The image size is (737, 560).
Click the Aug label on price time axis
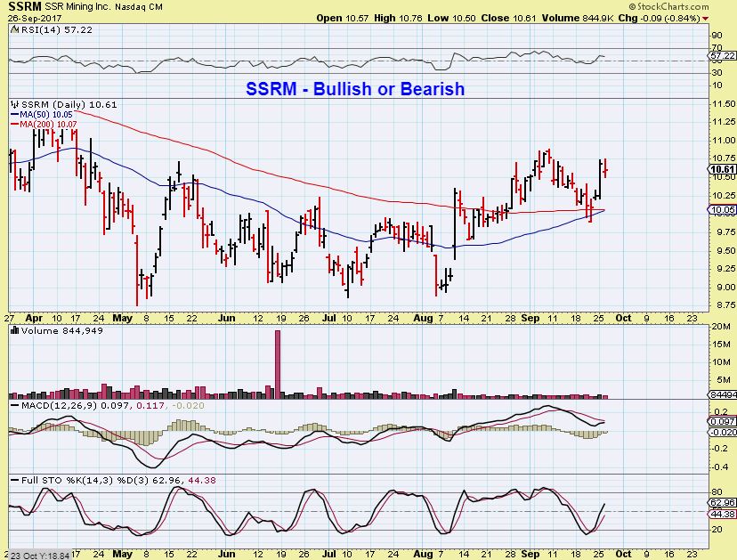(x=423, y=319)
